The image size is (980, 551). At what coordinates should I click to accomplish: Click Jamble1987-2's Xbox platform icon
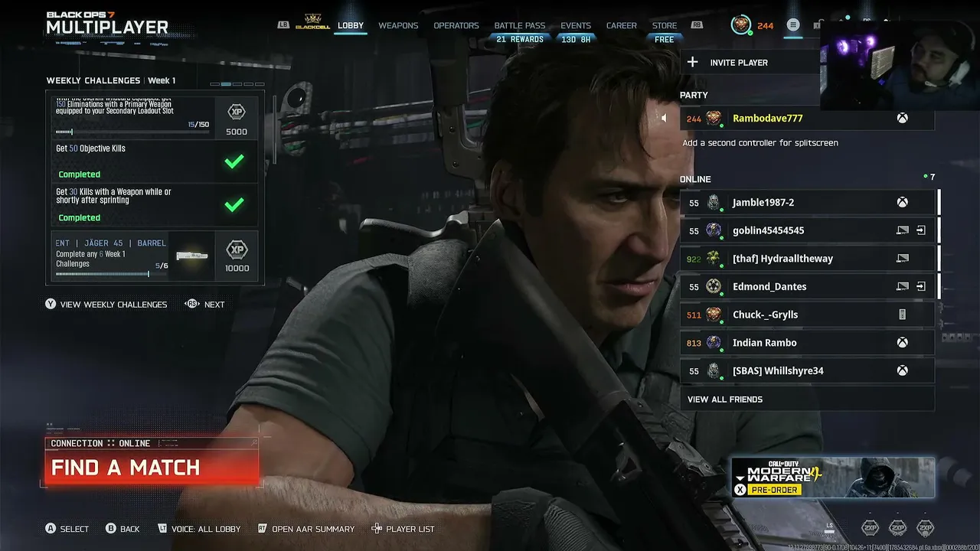[903, 203]
